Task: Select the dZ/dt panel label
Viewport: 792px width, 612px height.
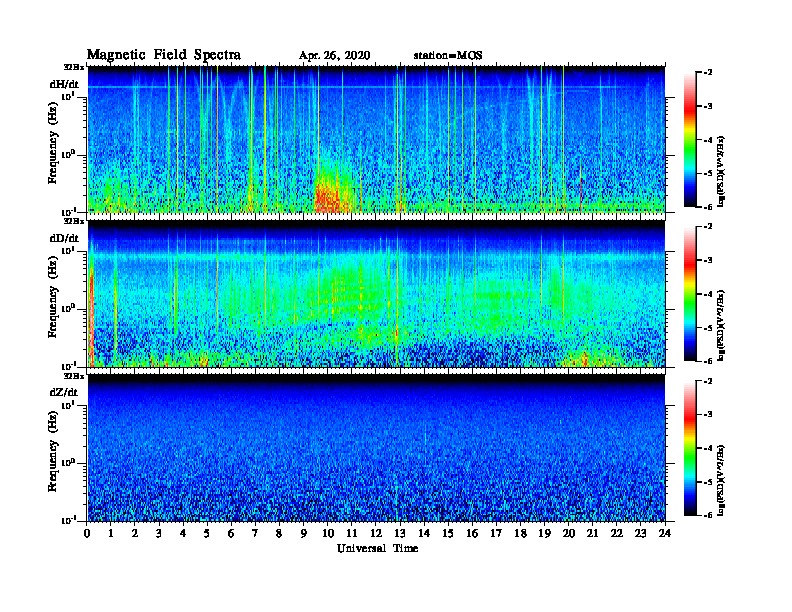Action: tap(64, 392)
